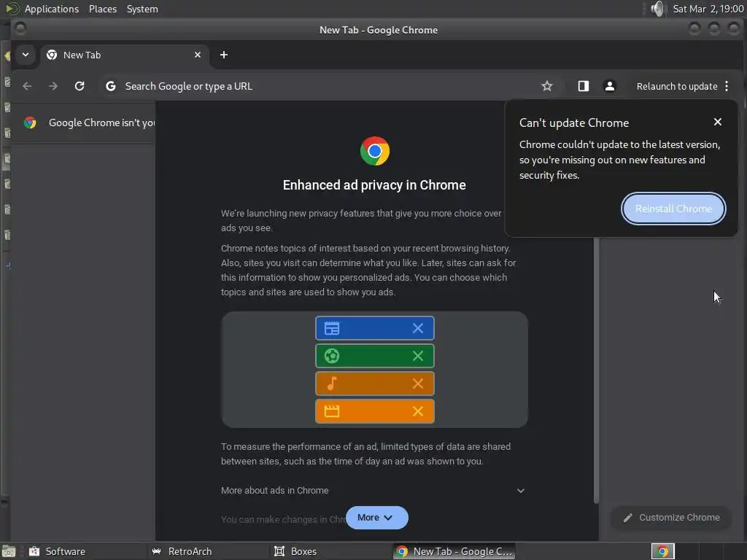Open Chrome's three-dot menu
This screenshot has width=747, height=560.
click(727, 86)
